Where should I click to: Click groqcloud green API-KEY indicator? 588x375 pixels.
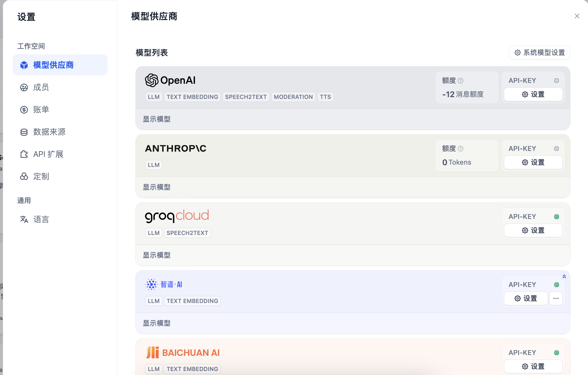tap(557, 217)
